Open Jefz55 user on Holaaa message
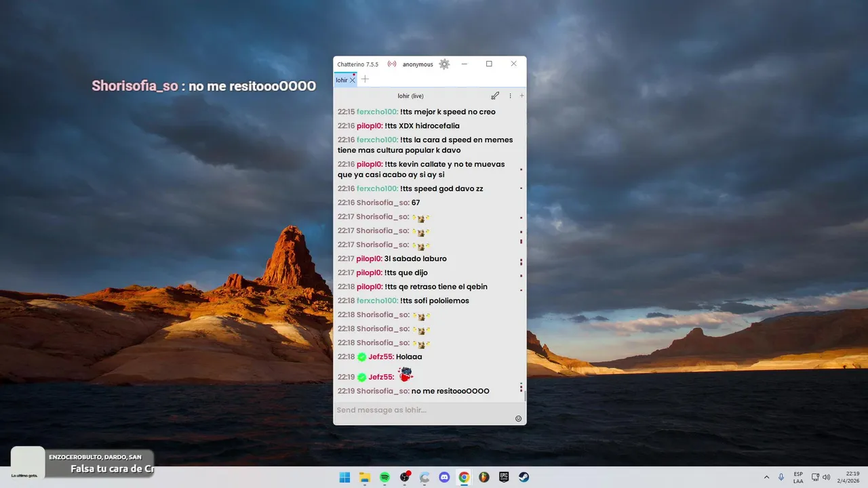This screenshot has height=488, width=868. pyautogui.click(x=381, y=357)
